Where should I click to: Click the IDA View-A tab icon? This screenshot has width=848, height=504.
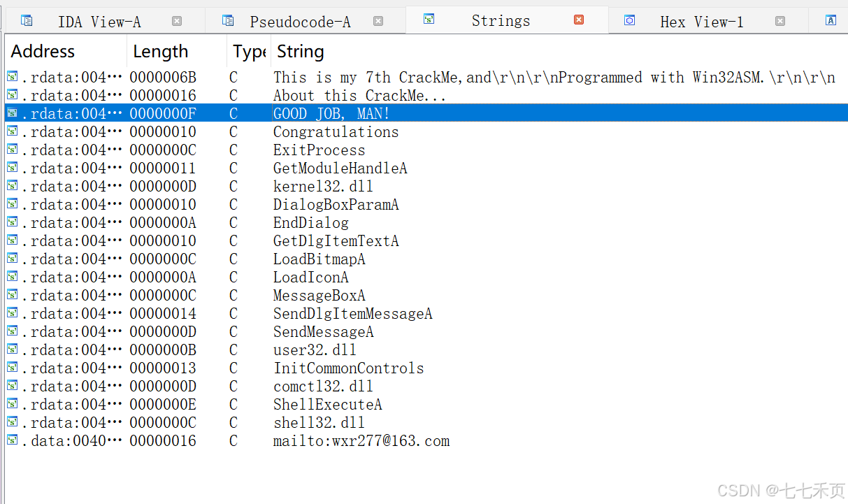coord(27,20)
